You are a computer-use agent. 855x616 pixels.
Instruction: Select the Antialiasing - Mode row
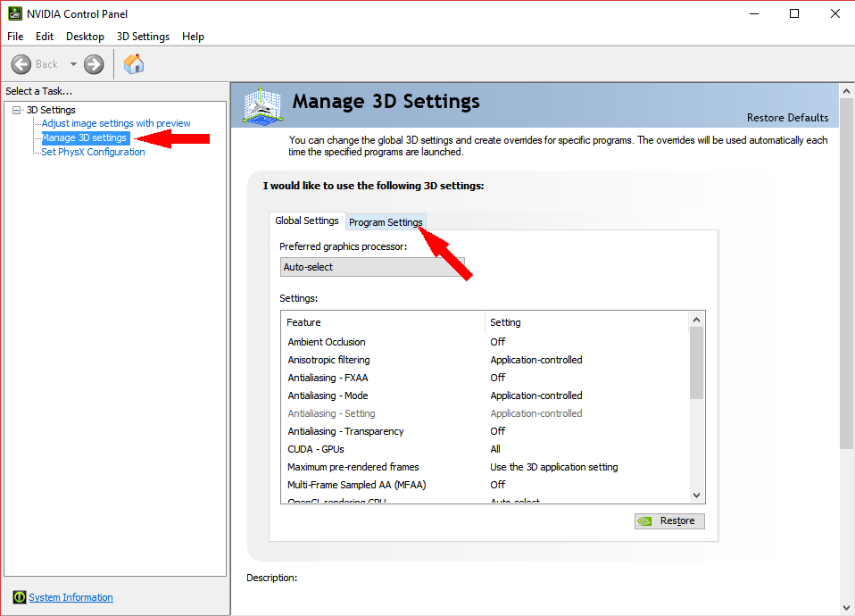[x=486, y=395]
